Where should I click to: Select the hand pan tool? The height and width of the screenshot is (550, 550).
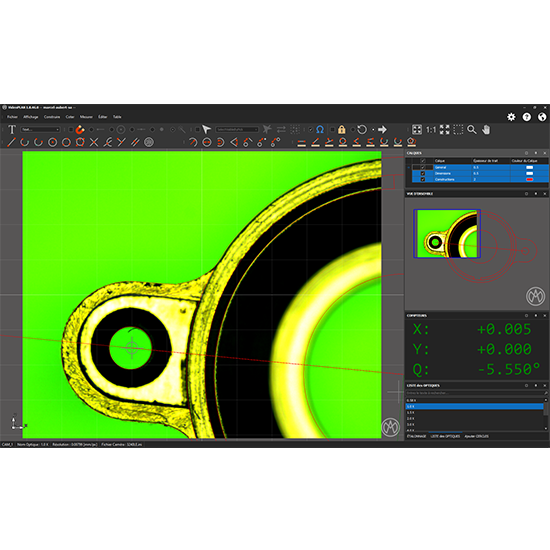coord(486,129)
